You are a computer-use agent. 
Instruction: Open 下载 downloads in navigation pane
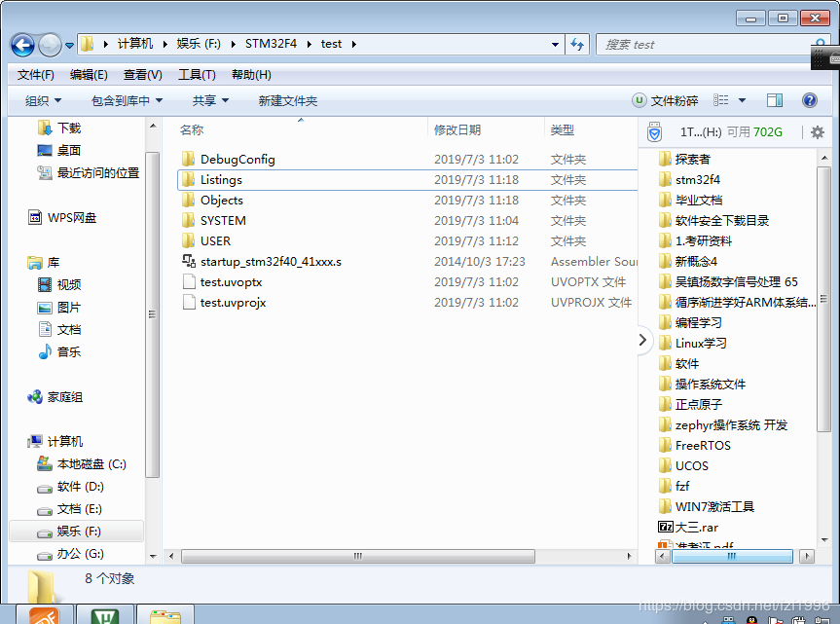pos(69,128)
